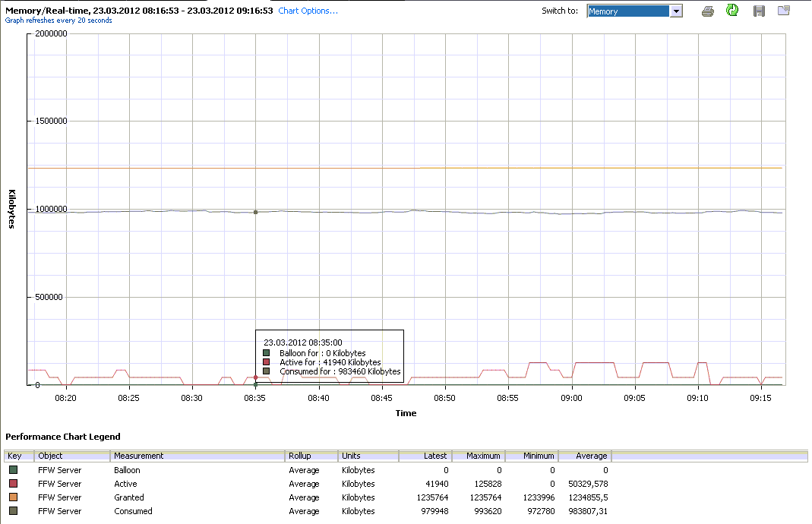Screen dimensions: 812x524
Task: Sort legend by Object column header
Action: tap(72, 456)
